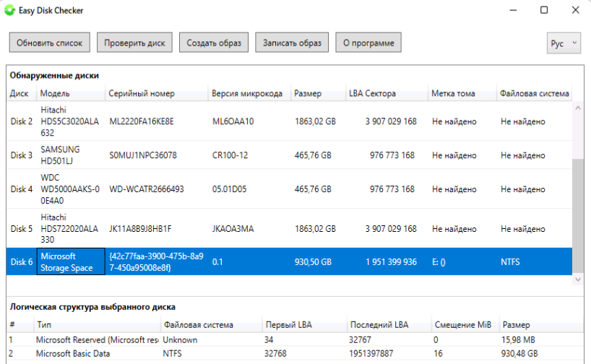This screenshot has width=591, height=364.
Task: Click firmware version JKAOA3MA
Action: (233, 228)
